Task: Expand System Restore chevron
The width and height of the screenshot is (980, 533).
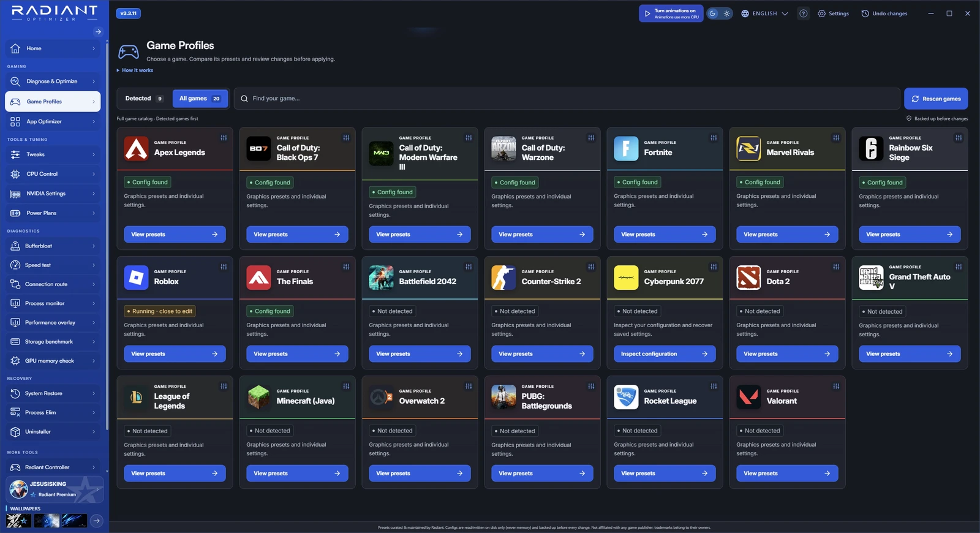Action: coord(94,393)
